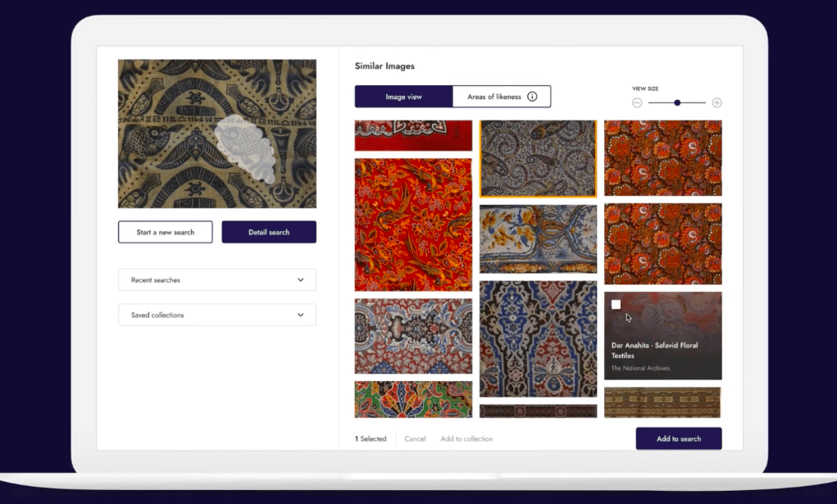Screen dimensions: 837x504
Task: Click the Cancel selection link
Action: tap(415, 439)
